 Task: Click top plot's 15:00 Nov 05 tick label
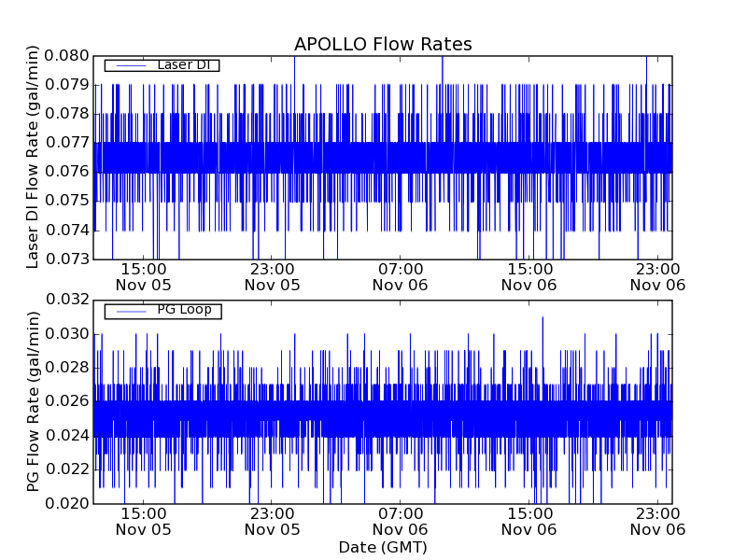click(144, 276)
